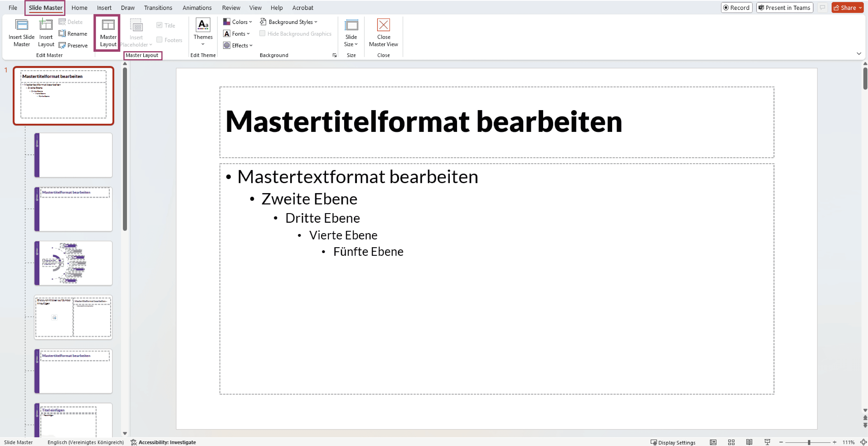This screenshot has width=868, height=446.
Task: Start Slide Show from status bar
Action: (x=767, y=442)
